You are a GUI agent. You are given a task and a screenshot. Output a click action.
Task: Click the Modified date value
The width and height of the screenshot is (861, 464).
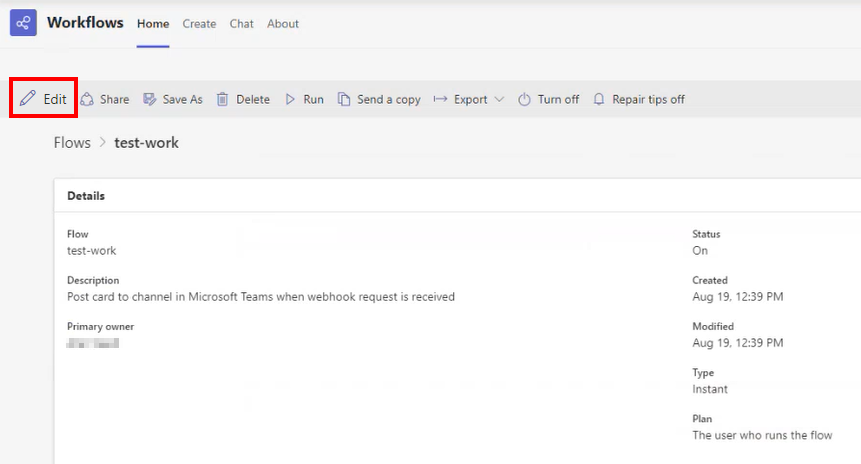click(738, 343)
